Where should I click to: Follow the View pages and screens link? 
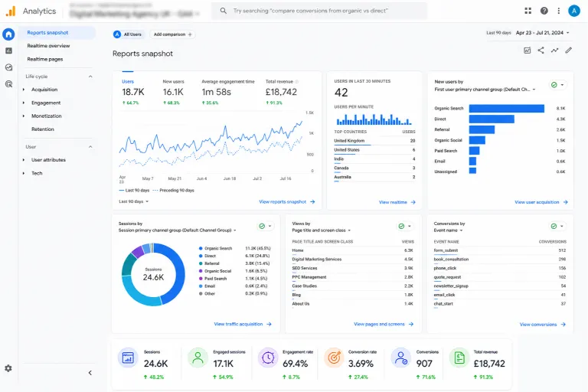384,324
